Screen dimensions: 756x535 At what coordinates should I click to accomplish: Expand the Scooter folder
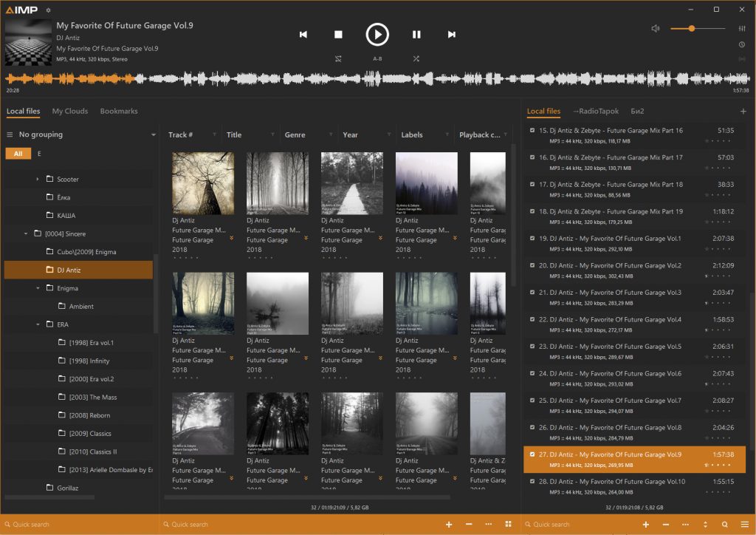tap(38, 179)
